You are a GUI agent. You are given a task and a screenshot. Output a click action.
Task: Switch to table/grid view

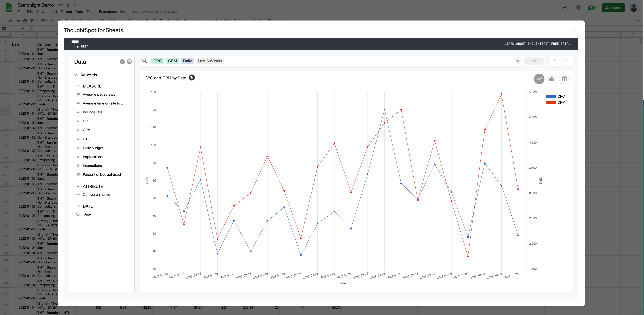(x=564, y=79)
